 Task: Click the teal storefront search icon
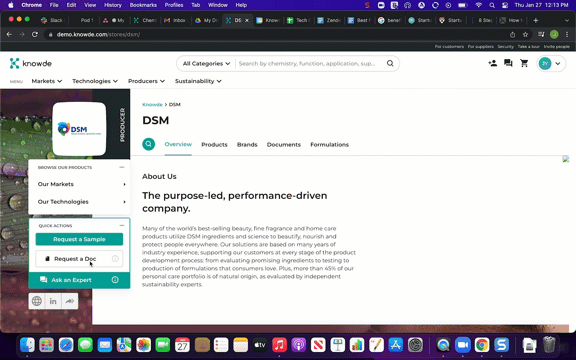[149, 144]
